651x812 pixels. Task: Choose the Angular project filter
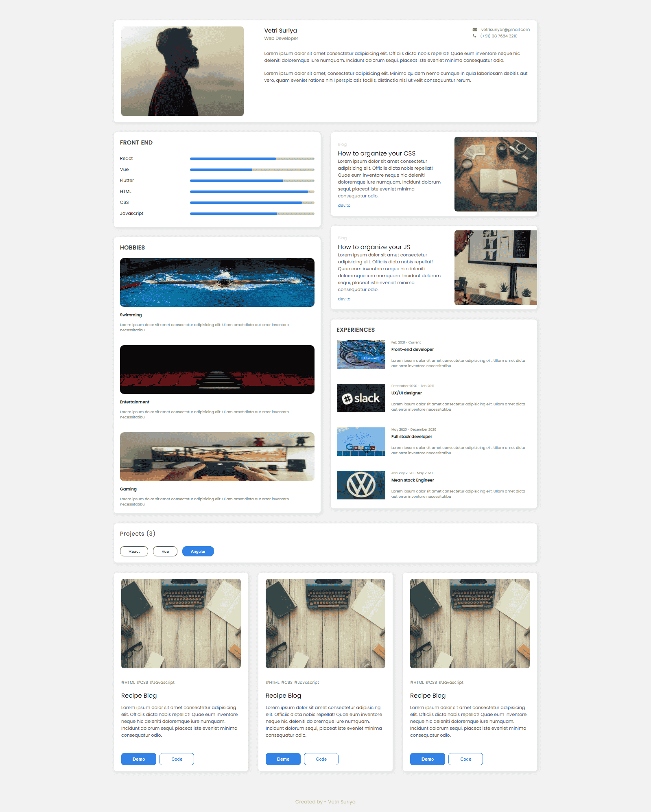click(x=198, y=552)
